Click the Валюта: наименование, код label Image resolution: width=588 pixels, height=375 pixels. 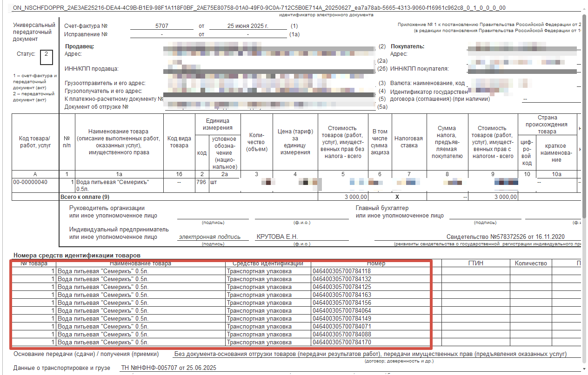[x=428, y=84]
